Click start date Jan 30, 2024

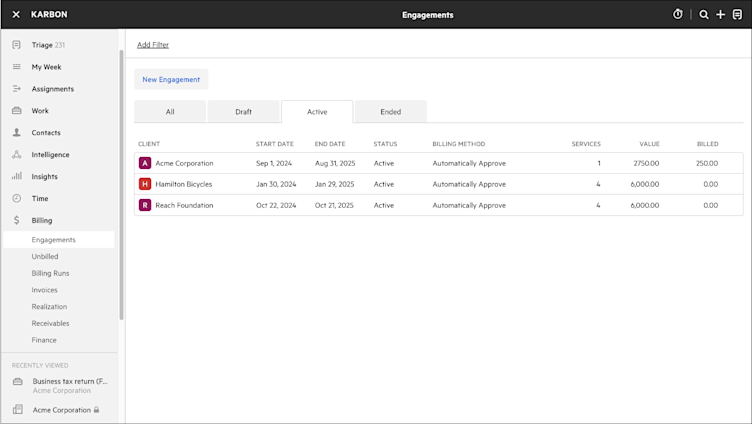click(276, 184)
